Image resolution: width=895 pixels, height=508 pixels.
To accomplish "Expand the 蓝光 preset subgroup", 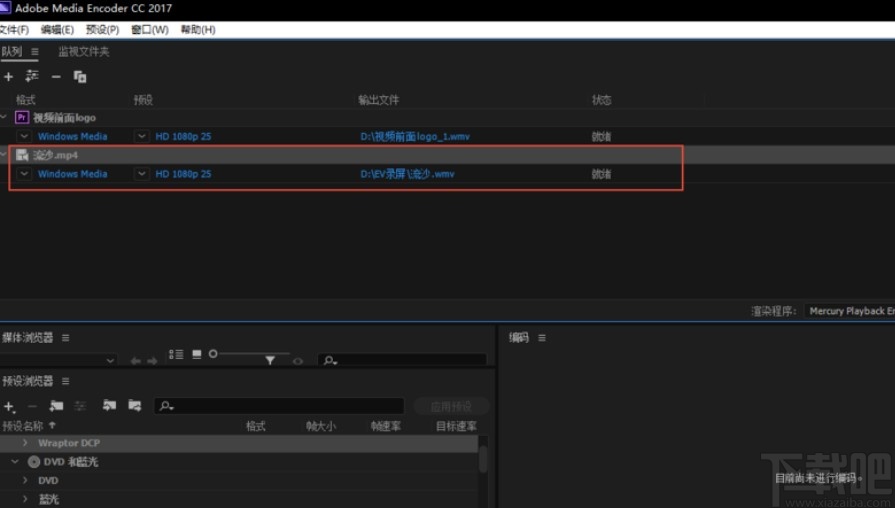I will 25,499.
